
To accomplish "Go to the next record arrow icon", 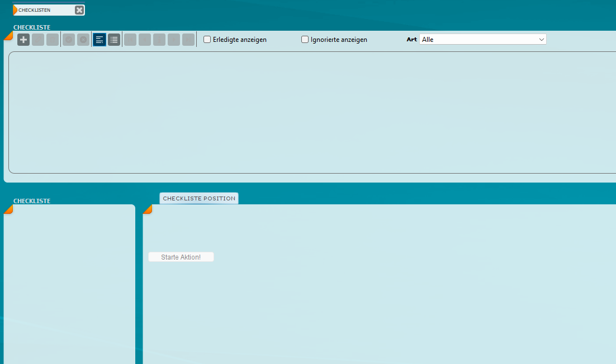I will 174,40.
